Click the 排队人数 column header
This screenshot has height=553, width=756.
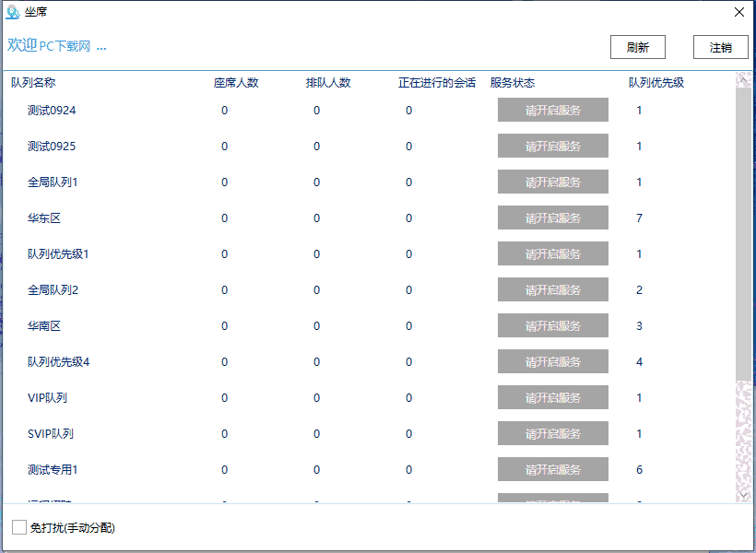tap(328, 82)
